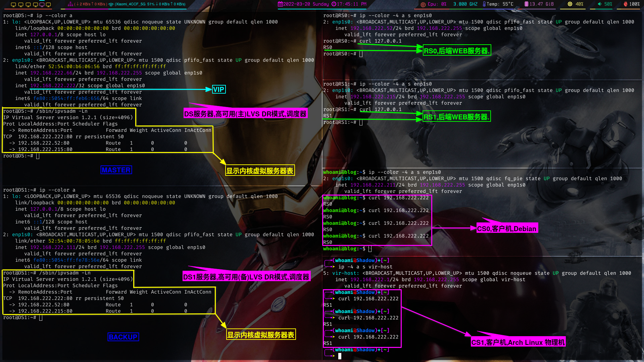Viewport: 644px width, 362px height.
Task: Focus the root@RS0 terminal prompt cursor
Action: pyautogui.click(x=361, y=54)
